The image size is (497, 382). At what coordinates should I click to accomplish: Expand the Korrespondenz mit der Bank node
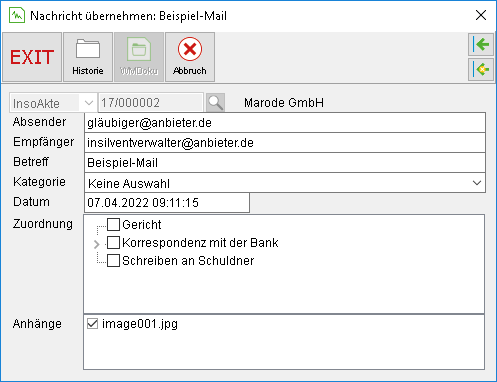click(97, 244)
